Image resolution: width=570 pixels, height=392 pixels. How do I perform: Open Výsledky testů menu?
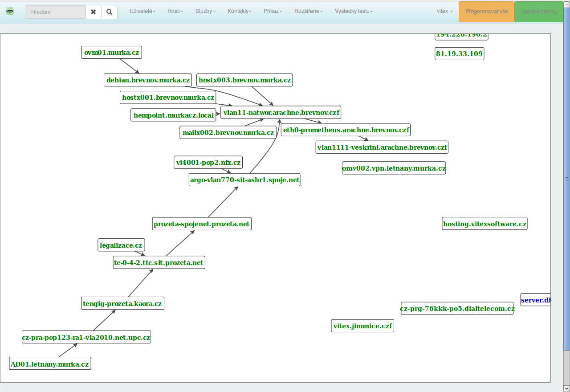click(x=353, y=11)
